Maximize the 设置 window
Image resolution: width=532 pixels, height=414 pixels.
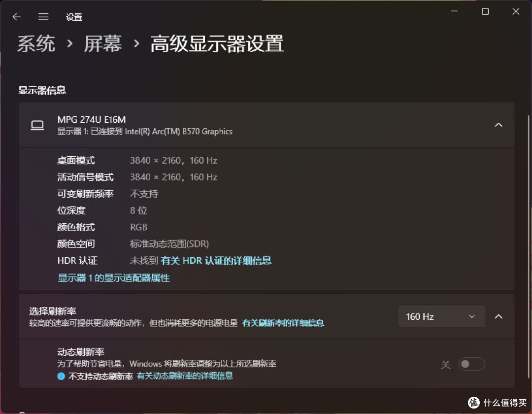485,11
